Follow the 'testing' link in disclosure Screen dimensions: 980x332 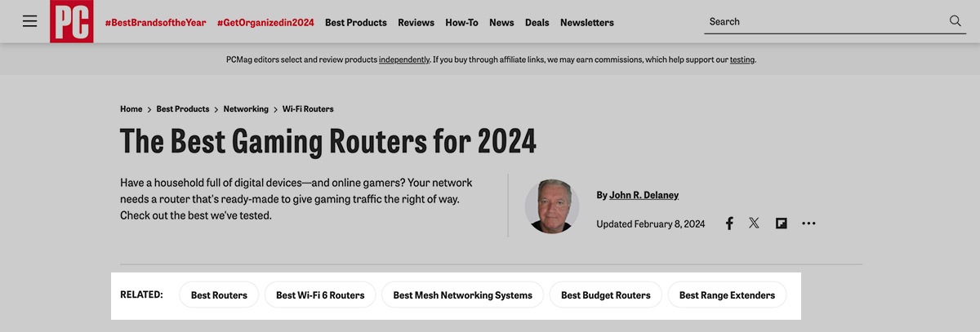coord(742,60)
